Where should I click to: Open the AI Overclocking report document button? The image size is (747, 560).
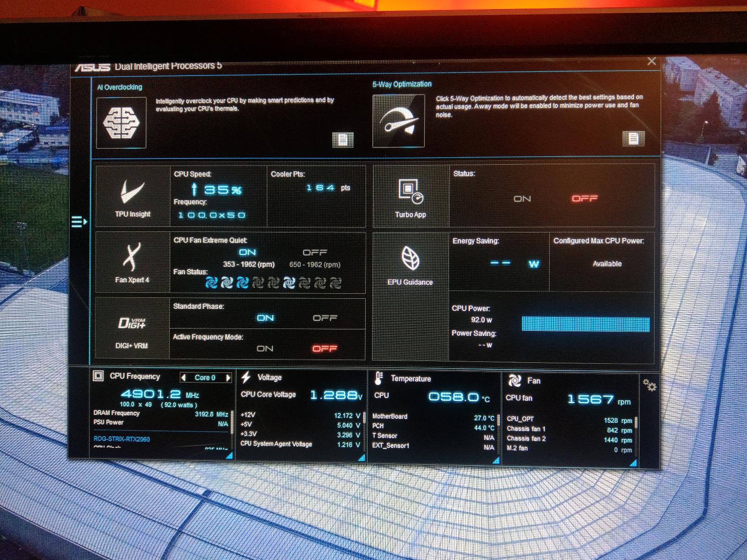pyautogui.click(x=342, y=140)
